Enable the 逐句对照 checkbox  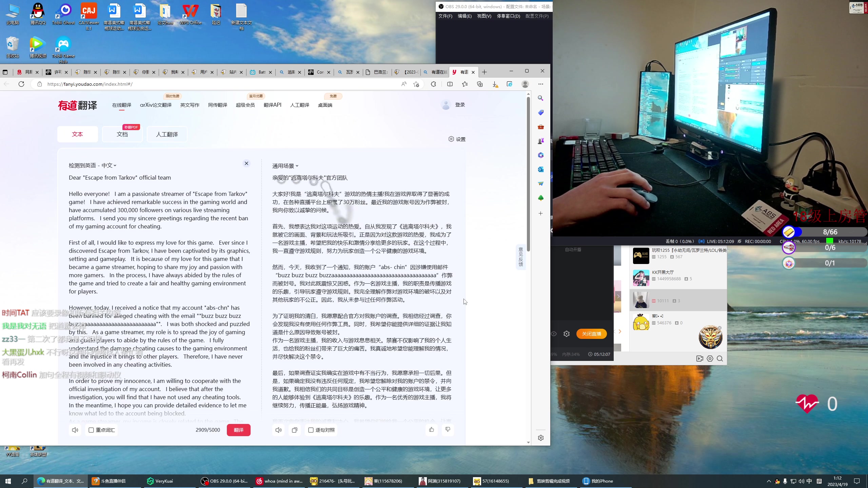[x=311, y=430]
